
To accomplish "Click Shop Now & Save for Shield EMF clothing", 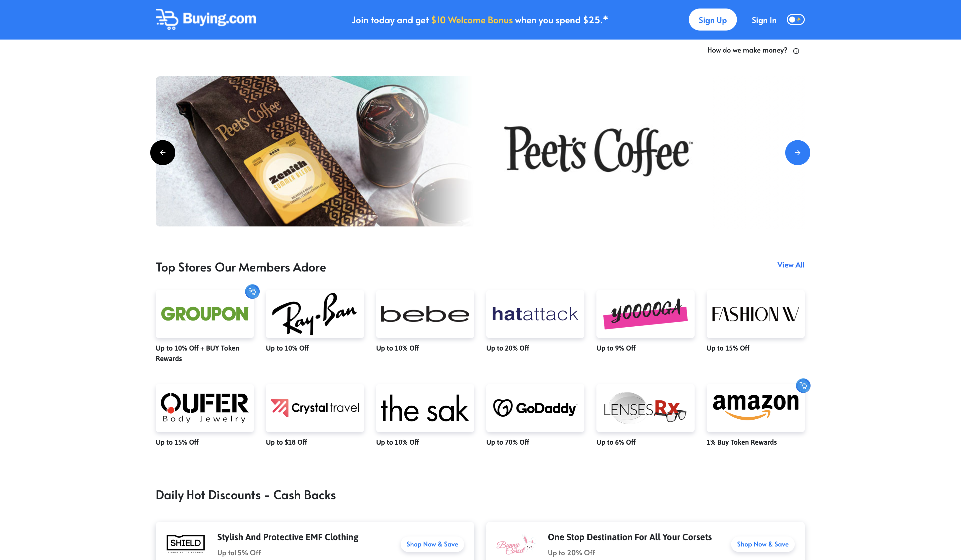I will pos(432,544).
